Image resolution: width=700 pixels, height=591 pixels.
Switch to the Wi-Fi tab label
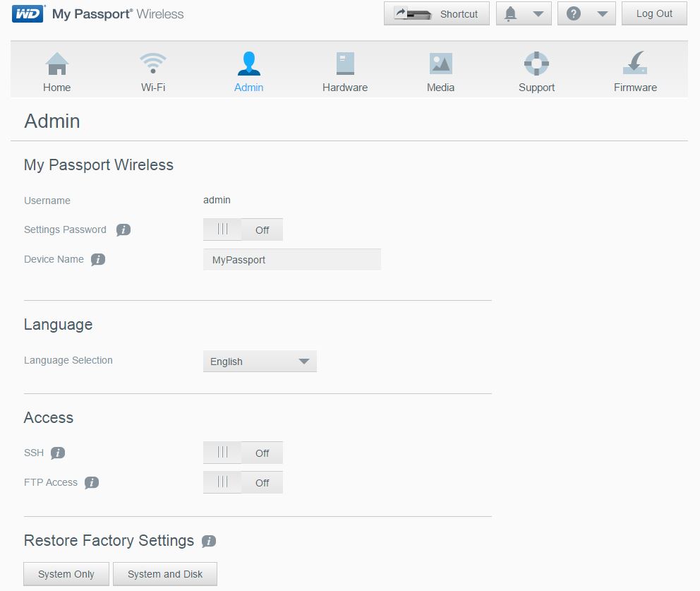153,88
